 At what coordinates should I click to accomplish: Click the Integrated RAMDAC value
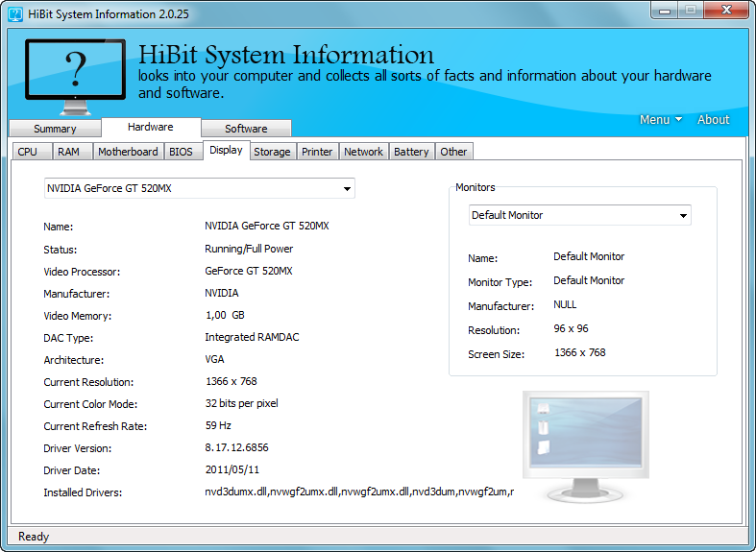252,337
